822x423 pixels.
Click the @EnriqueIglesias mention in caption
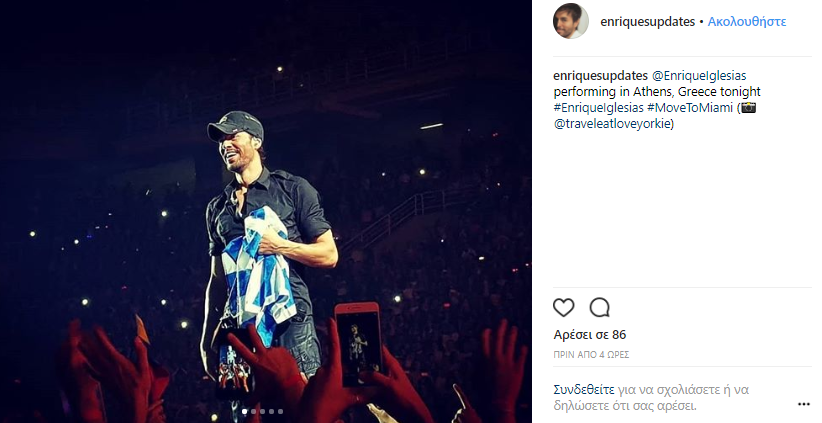700,76
